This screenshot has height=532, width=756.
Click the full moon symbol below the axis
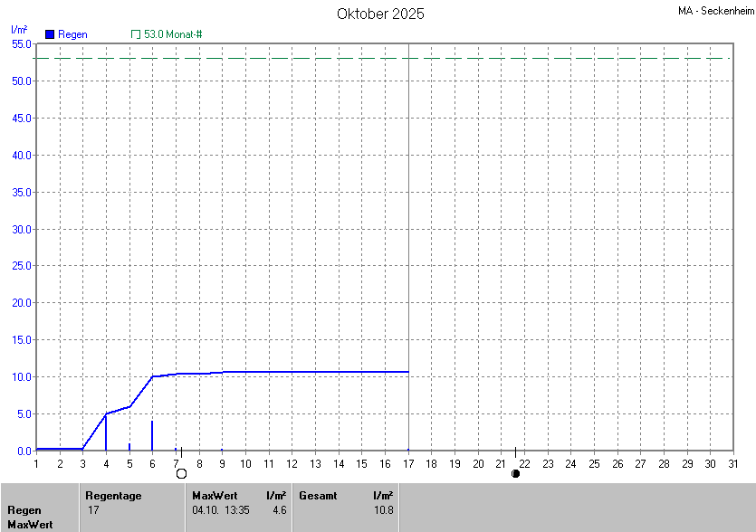point(181,473)
